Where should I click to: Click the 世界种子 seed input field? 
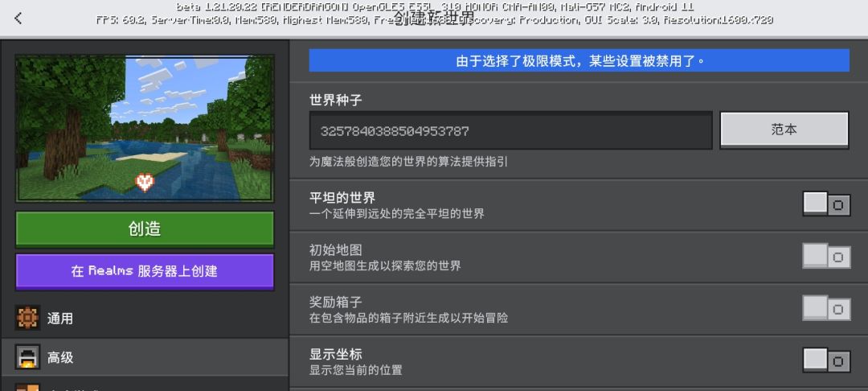tap(510, 130)
